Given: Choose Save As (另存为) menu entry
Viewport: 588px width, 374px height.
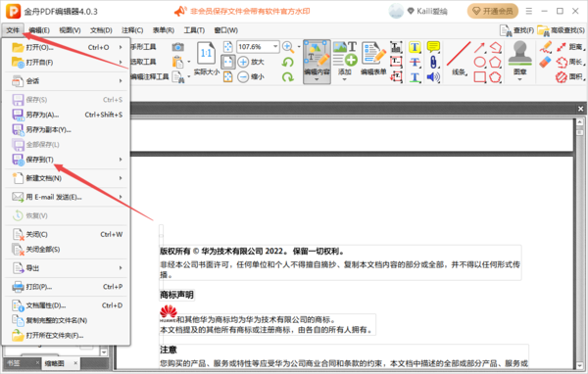Looking at the screenshot, I should point(67,115).
